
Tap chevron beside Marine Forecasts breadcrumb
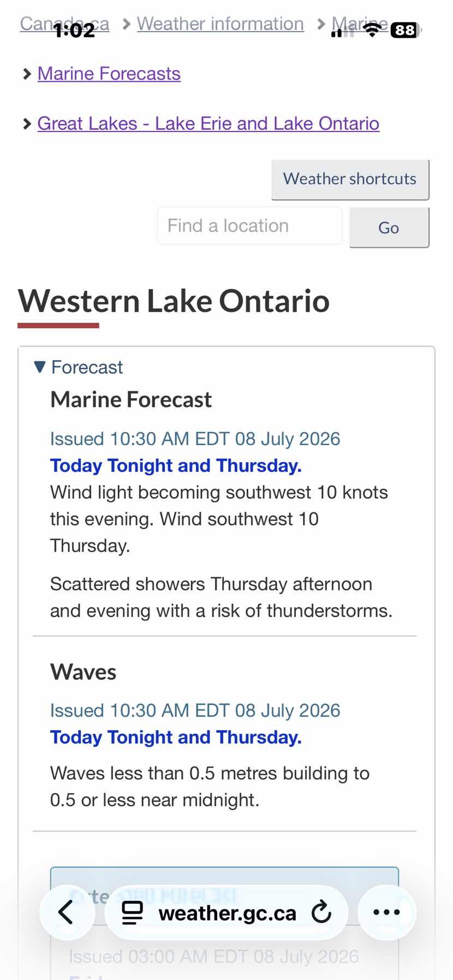point(27,74)
